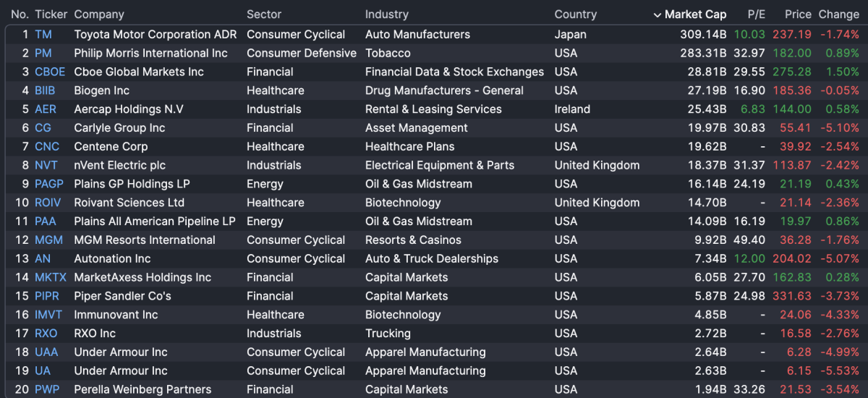This screenshot has height=398, width=868.
Task: Sort by the Price column header
Action: pyautogui.click(x=798, y=14)
